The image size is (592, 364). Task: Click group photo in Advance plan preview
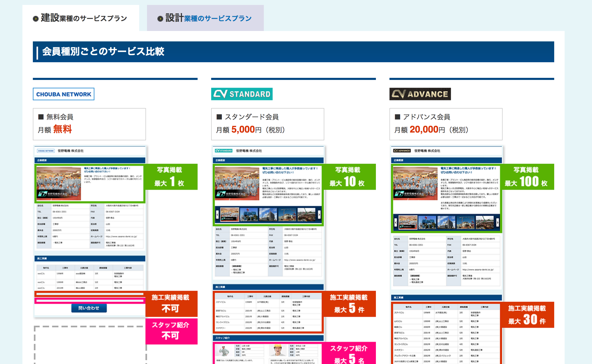click(416, 183)
